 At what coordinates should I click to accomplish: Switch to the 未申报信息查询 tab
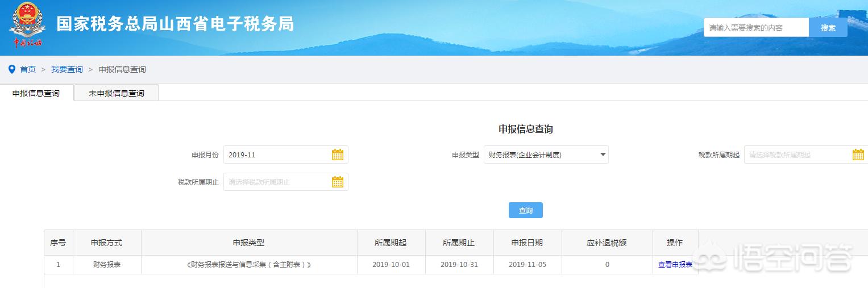pos(117,93)
